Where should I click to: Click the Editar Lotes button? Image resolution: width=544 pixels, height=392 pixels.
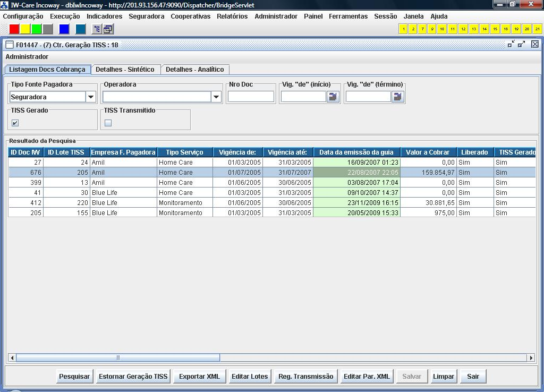[250, 377]
